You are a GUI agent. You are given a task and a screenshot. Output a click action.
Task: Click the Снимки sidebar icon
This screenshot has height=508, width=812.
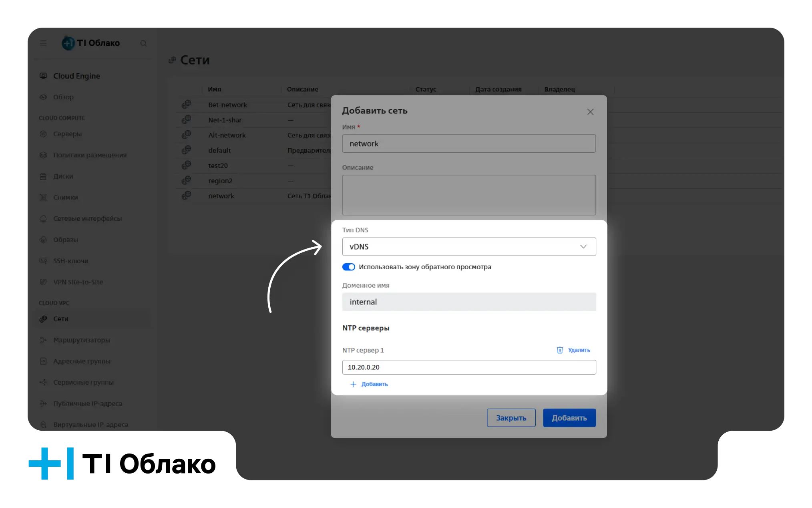pos(43,198)
